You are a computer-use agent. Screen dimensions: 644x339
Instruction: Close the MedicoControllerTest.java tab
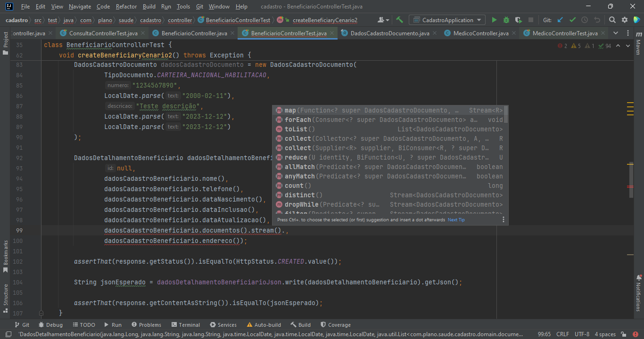coord(603,33)
